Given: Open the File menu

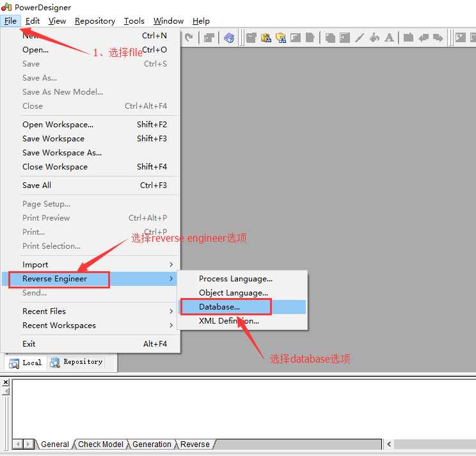Looking at the screenshot, I should pyautogui.click(x=10, y=21).
